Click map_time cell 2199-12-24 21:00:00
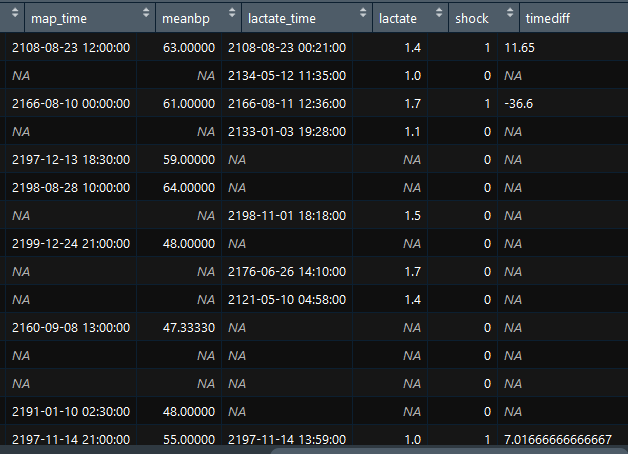The width and height of the screenshot is (628, 454). pos(71,244)
